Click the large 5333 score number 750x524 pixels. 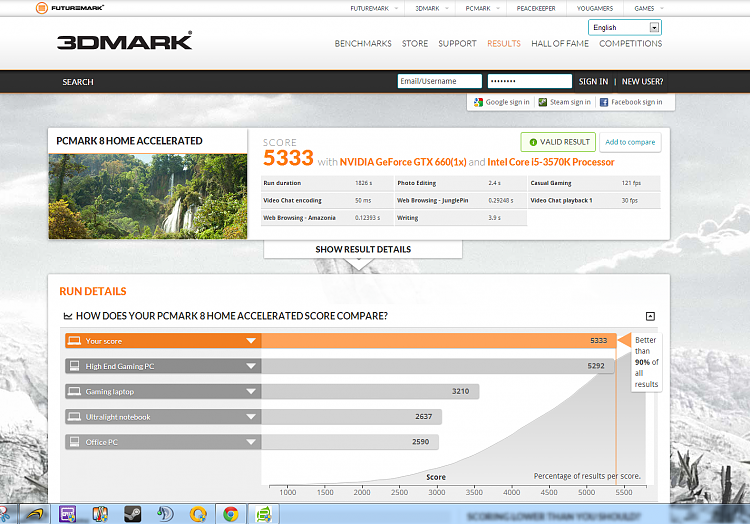(288, 158)
